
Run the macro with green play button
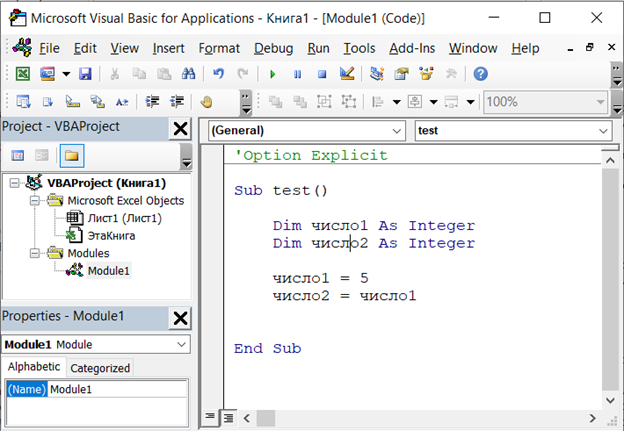[273, 74]
